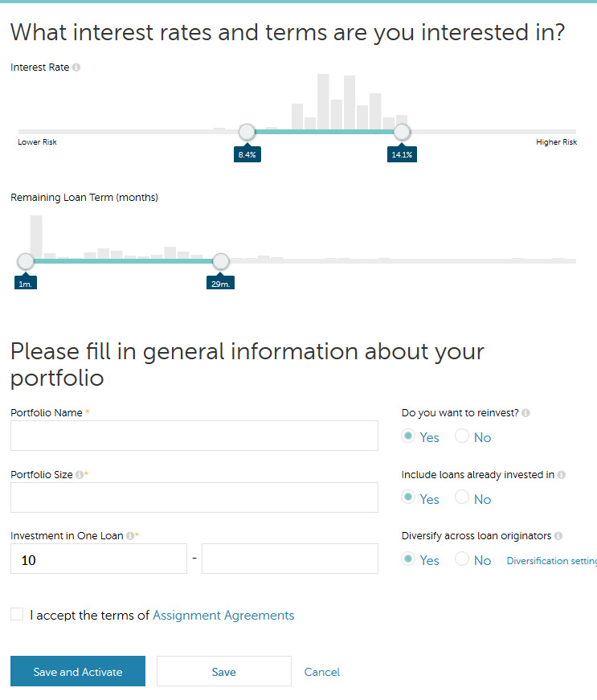Screen dimensions: 597x700
Task: Click the reinvest question info icon
Action: [x=525, y=413]
